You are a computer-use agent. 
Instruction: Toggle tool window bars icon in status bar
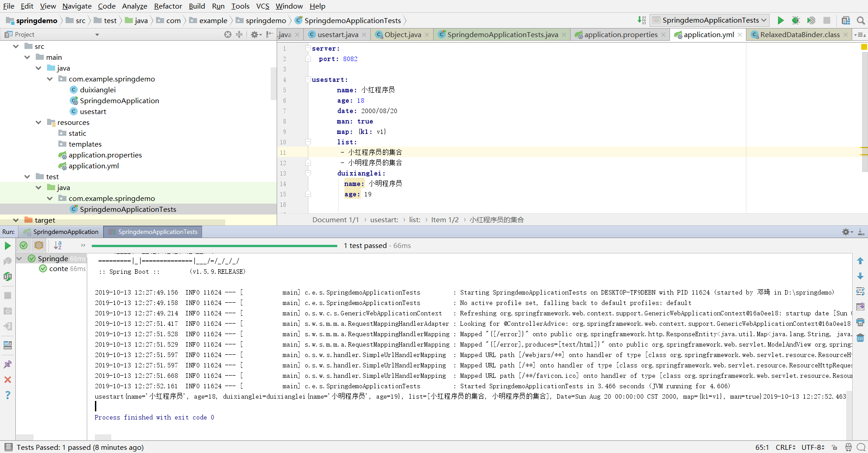(x=8, y=447)
